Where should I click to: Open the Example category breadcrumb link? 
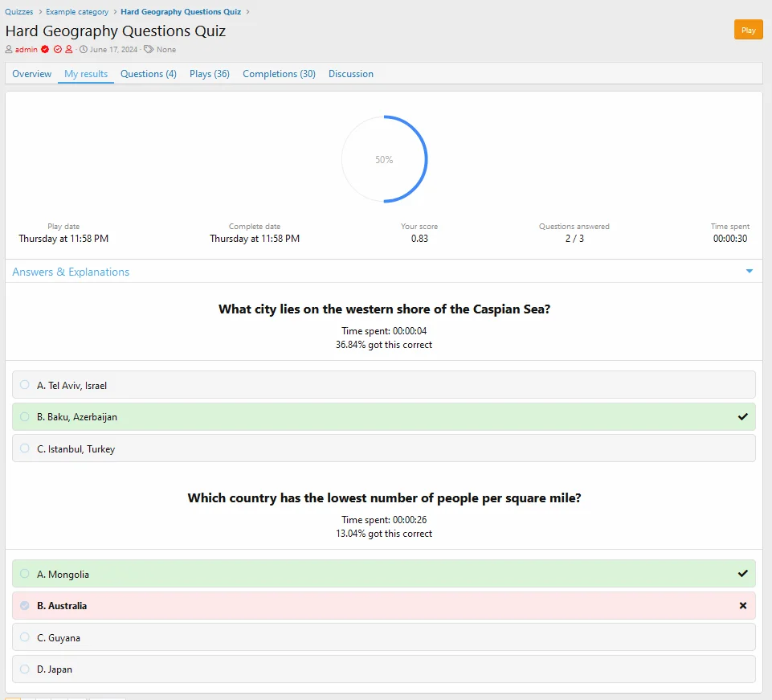pos(77,12)
